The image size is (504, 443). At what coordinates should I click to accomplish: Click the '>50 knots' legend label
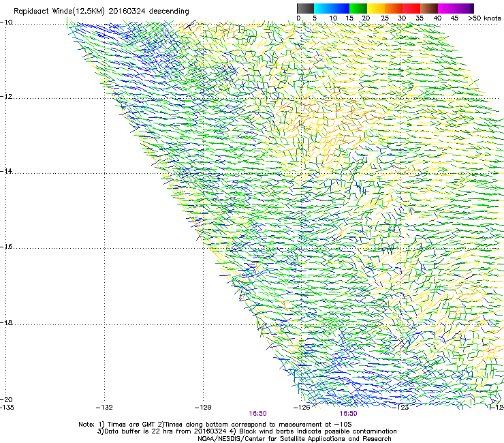point(484,18)
